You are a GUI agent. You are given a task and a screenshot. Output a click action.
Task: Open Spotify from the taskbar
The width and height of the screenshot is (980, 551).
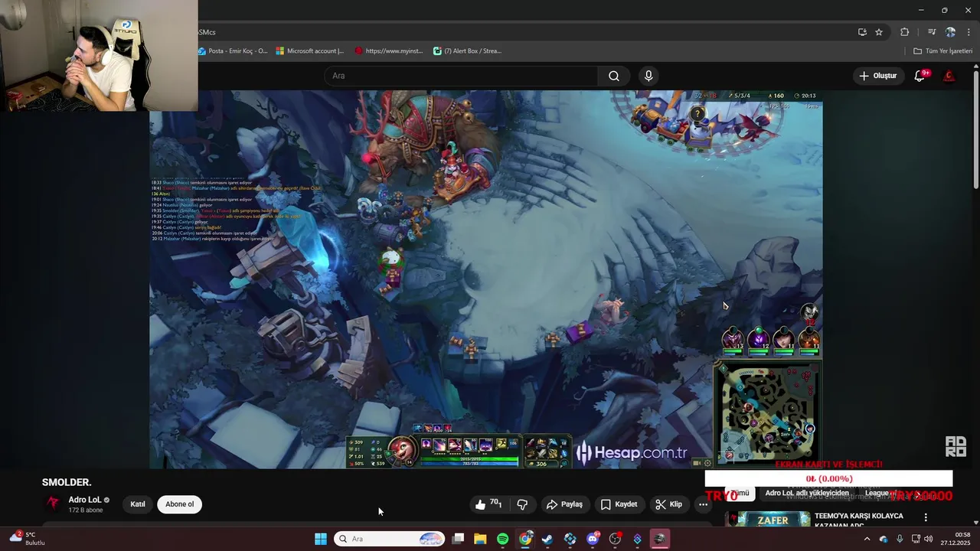502,539
